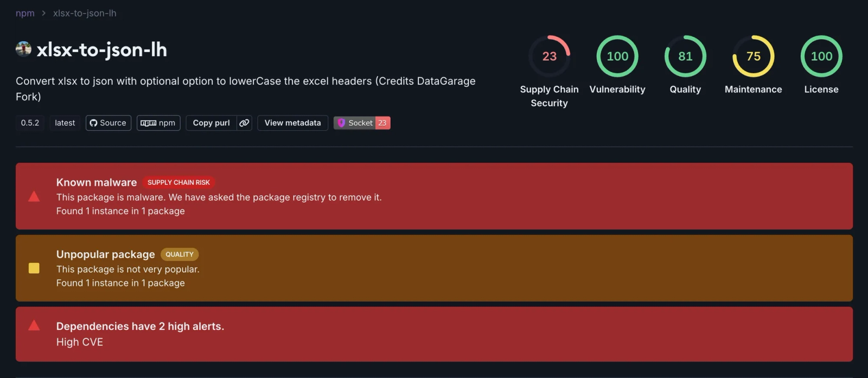The image size is (868, 378).
Task: Click the Vulnerability score gauge 100
Action: click(617, 56)
